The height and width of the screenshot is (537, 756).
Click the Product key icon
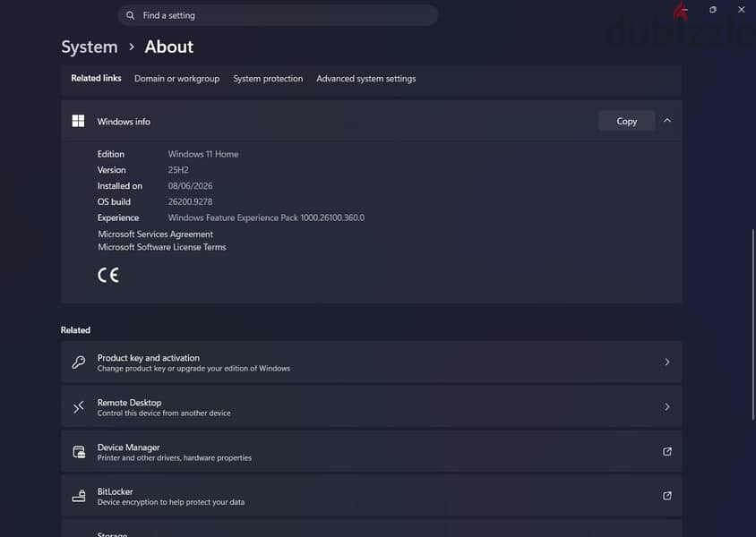79,362
